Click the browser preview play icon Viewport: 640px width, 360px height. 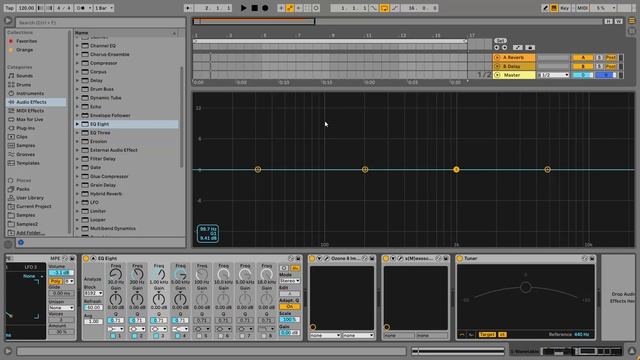pos(21,242)
